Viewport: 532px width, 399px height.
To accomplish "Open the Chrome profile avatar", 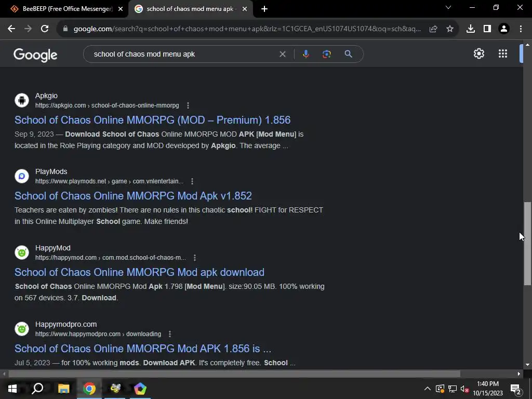I will (x=504, y=29).
